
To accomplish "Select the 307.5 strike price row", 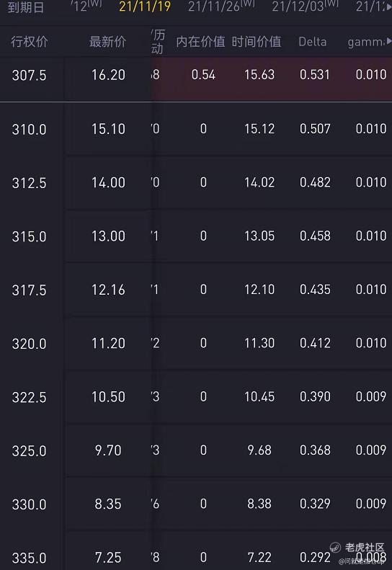I will click(x=196, y=75).
